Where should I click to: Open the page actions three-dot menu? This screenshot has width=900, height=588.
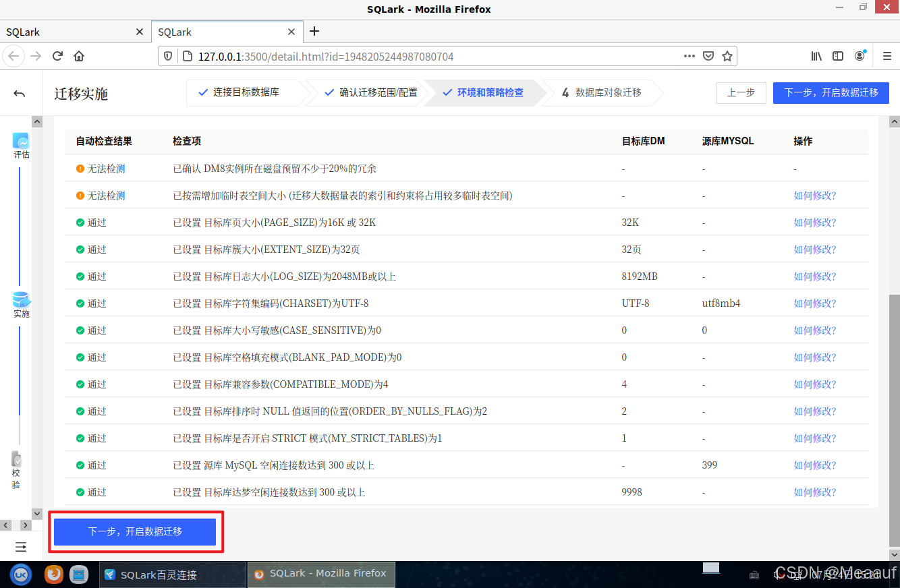[689, 56]
